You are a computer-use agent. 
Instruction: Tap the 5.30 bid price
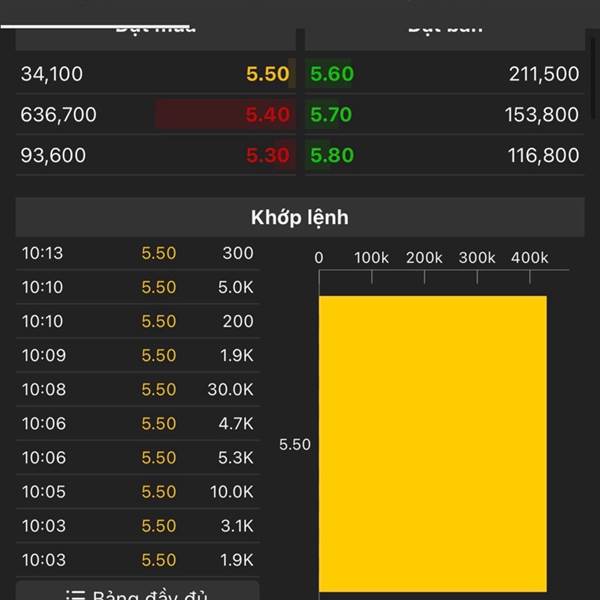(267, 156)
